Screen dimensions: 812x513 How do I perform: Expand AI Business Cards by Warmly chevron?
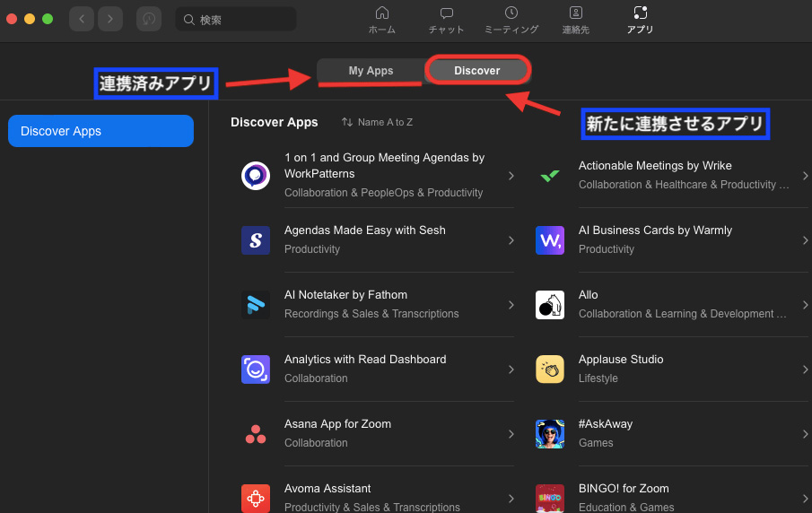tap(805, 240)
